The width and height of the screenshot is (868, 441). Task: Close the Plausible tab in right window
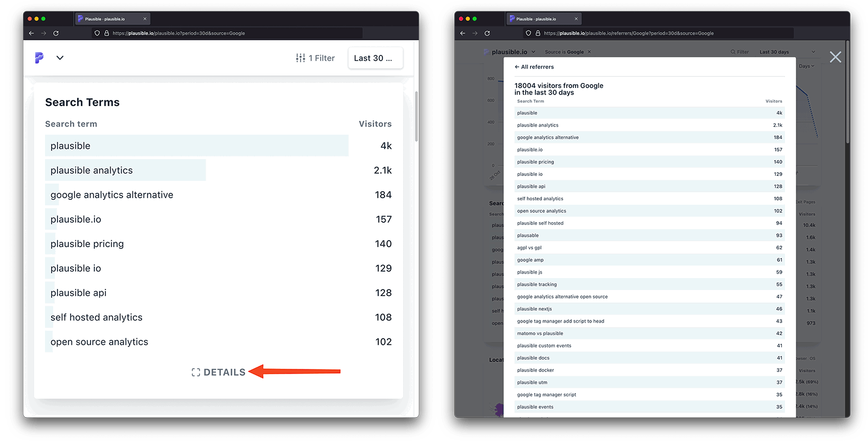tap(576, 19)
